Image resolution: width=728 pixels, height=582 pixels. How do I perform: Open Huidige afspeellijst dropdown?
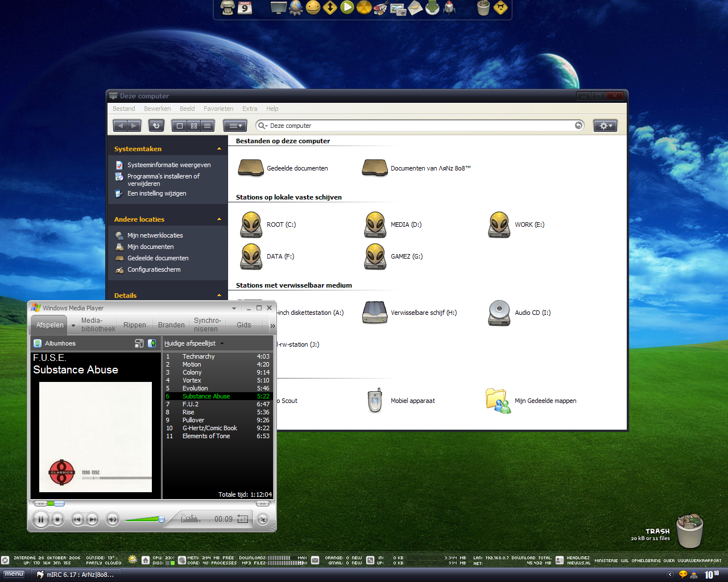click(x=194, y=343)
